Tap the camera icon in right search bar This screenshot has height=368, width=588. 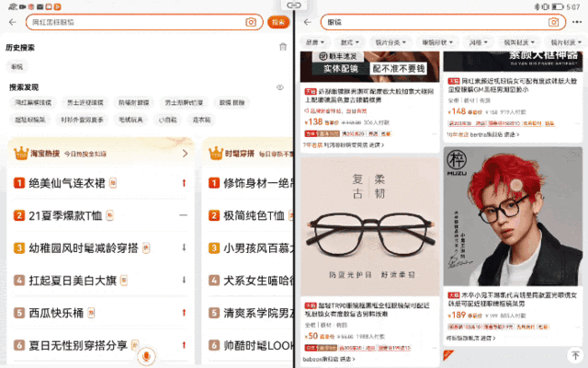click(554, 22)
